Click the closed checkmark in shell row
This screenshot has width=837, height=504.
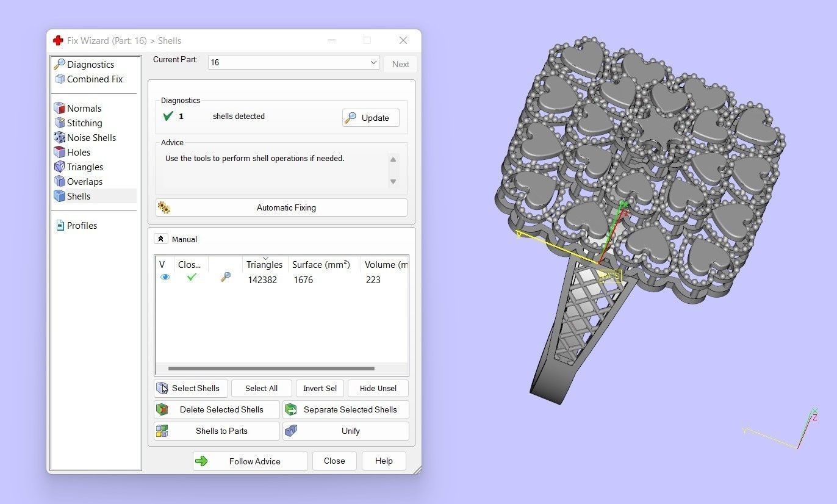[192, 277]
